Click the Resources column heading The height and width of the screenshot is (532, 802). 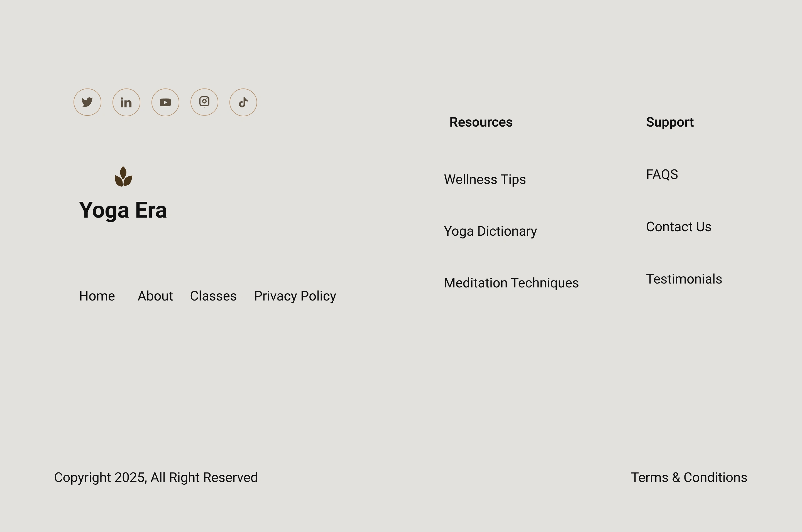[x=481, y=122]
